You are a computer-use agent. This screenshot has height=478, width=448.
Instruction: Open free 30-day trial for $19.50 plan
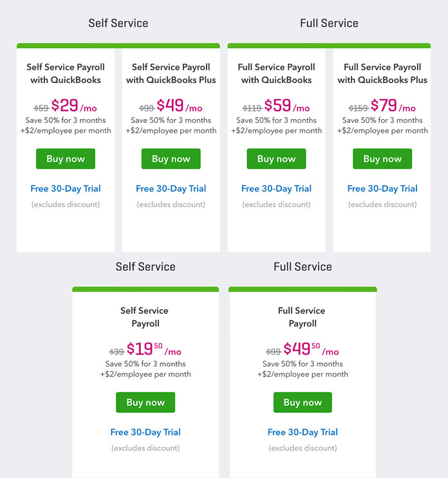145,432
